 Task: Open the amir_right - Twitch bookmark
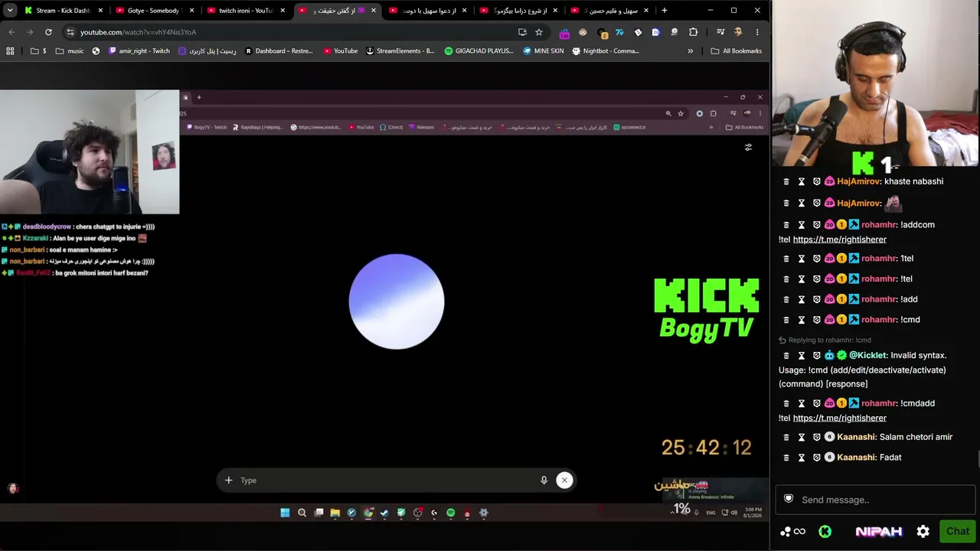[139, 51]
